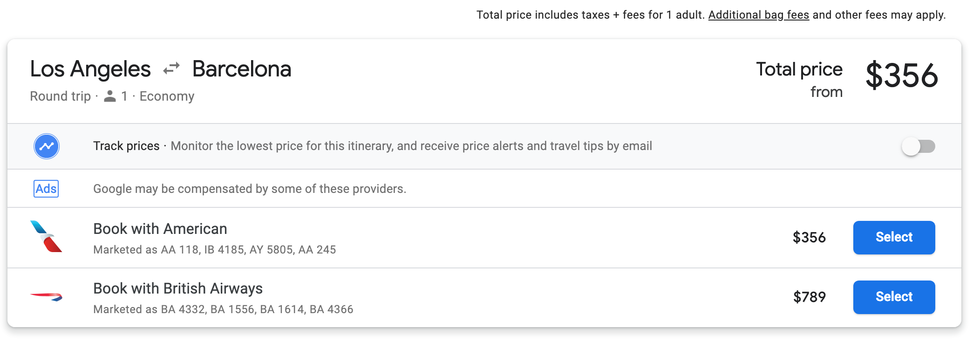Click the British Airways logo
The width and height of the screenshot is (980, 356).
click(46, 297)
